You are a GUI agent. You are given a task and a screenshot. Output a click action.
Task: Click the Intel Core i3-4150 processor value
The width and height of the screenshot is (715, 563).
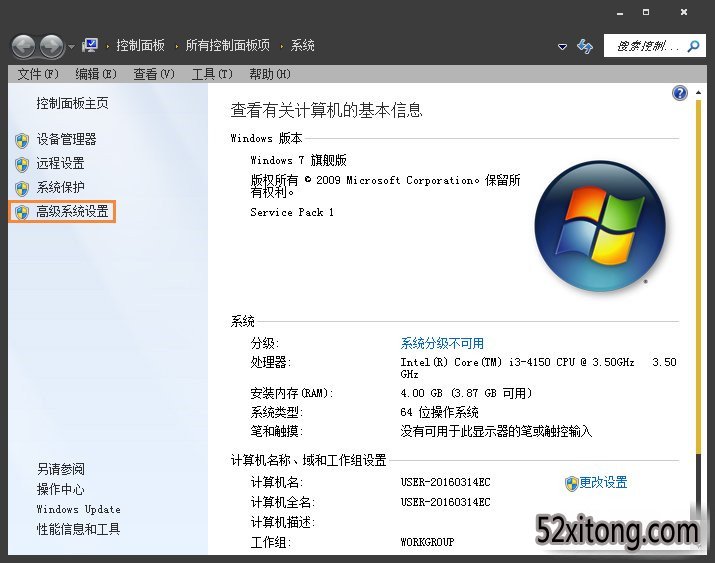[538, 368]
